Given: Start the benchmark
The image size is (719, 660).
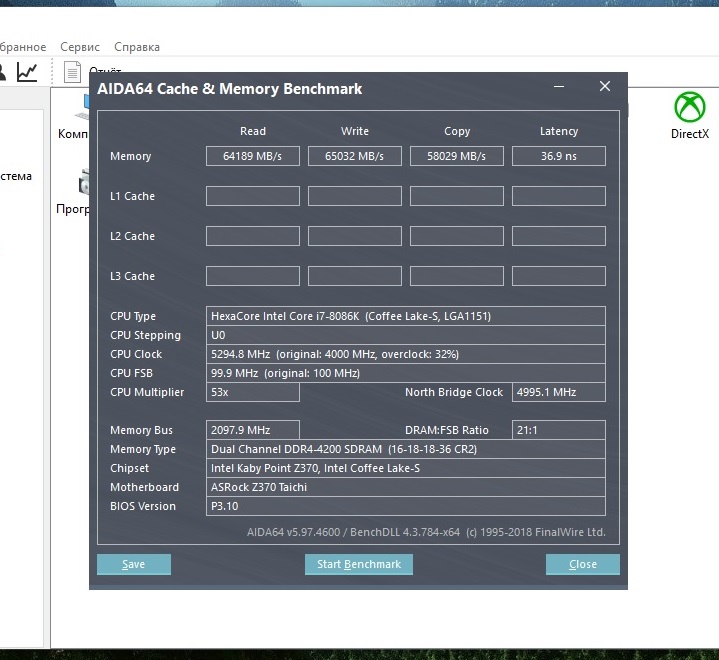Looking at the screenshot, I should point(359,564).
